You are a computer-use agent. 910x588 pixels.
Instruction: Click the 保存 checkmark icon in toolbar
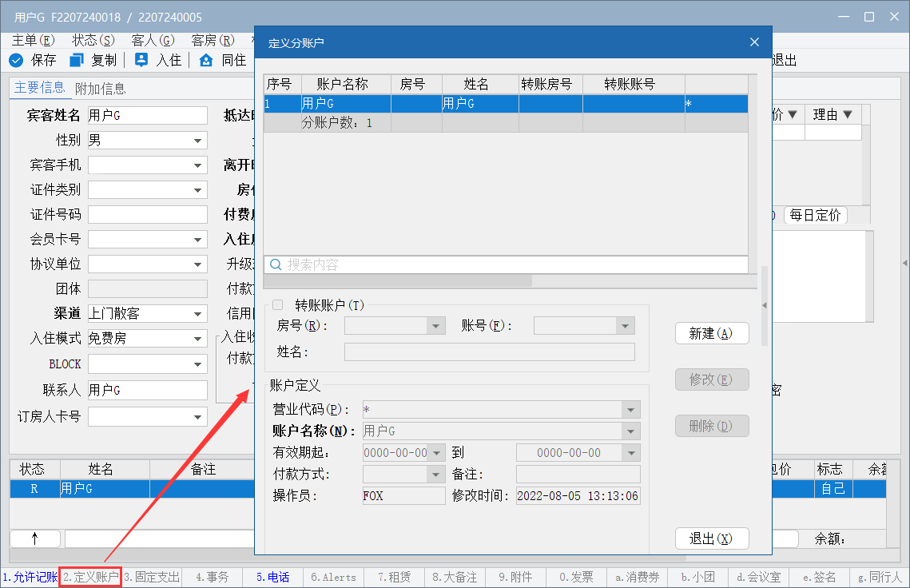pos(16,60)
